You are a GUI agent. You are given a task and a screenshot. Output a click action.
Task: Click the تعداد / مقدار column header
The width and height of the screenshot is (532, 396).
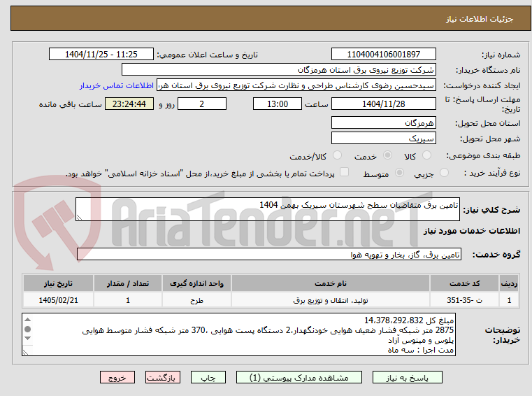point(127,283)
